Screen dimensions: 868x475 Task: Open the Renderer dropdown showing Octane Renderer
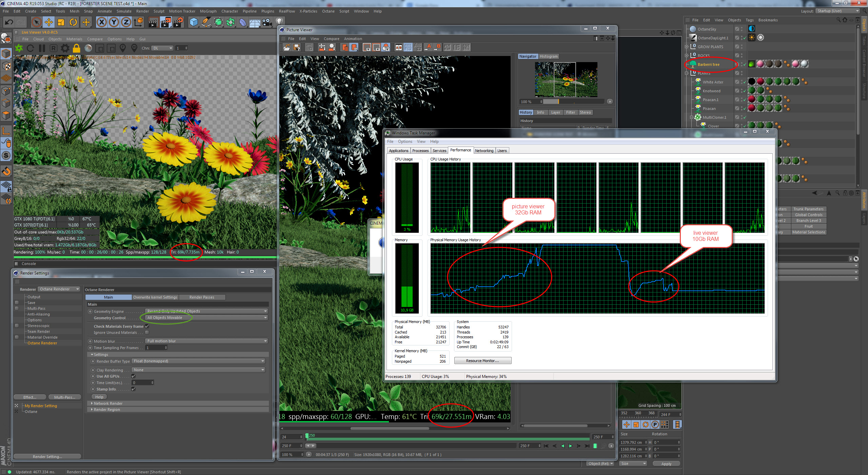(59, 289)
